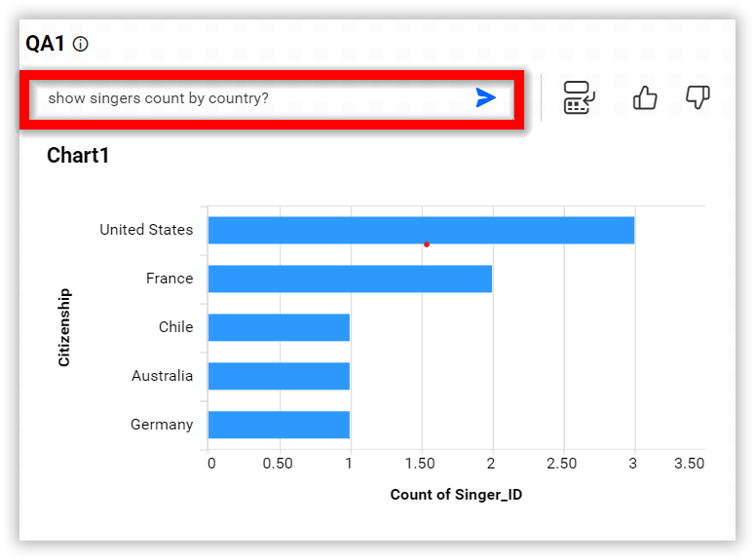Click the 'Count of Singer_ID' axis title
Image resolution: width=755 pixels, height=560 pixels.
click(456, 495)
